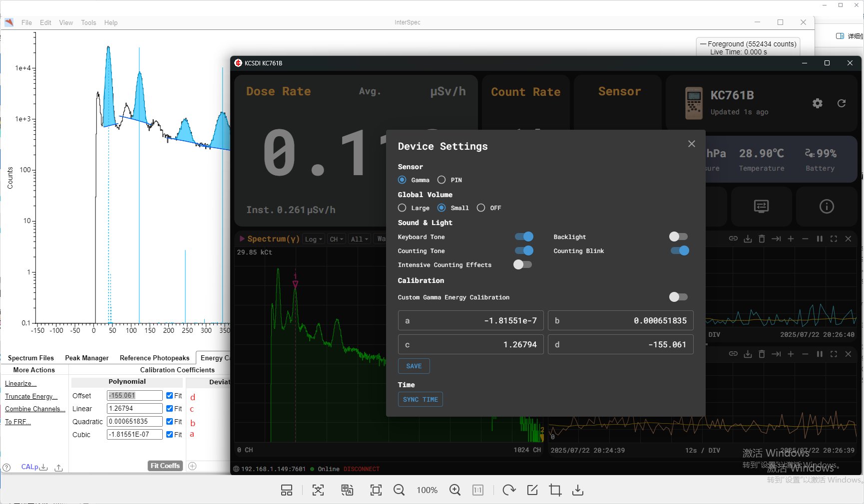The width and height of the screenshot is (864, 504).
Task: Expand upper chart to fullscreen
Action: tap(834, 239)
